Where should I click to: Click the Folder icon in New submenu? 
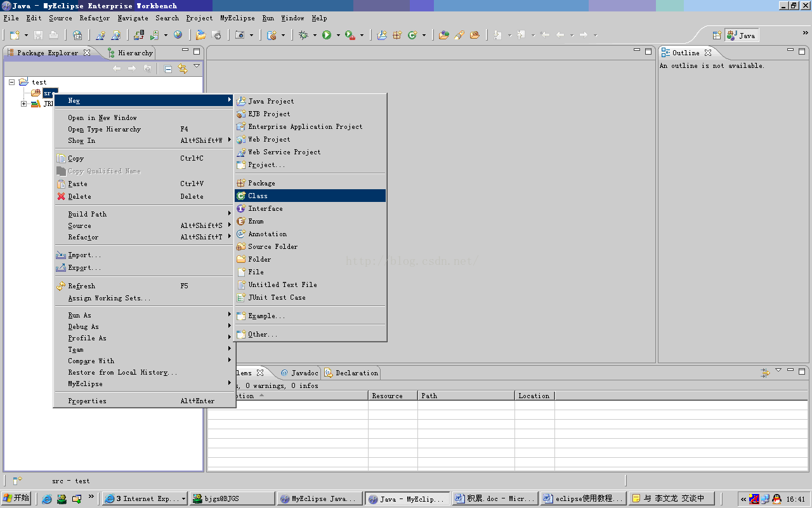pyautogui.click(x=241, y=259)
